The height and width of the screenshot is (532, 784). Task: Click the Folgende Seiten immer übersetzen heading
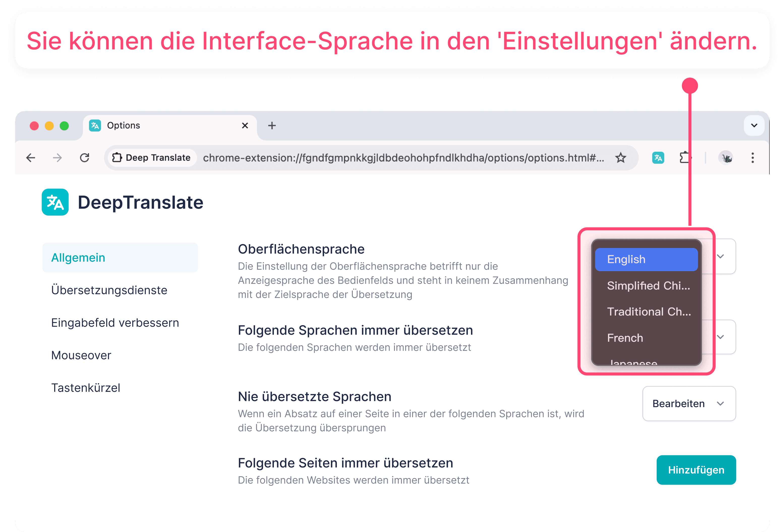click(345, 463)
